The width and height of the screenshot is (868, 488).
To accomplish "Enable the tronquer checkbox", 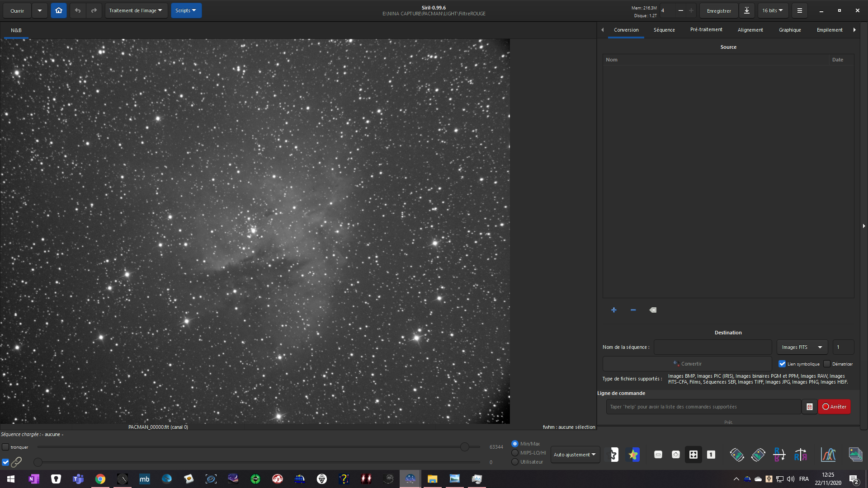I will pos(5,447).
